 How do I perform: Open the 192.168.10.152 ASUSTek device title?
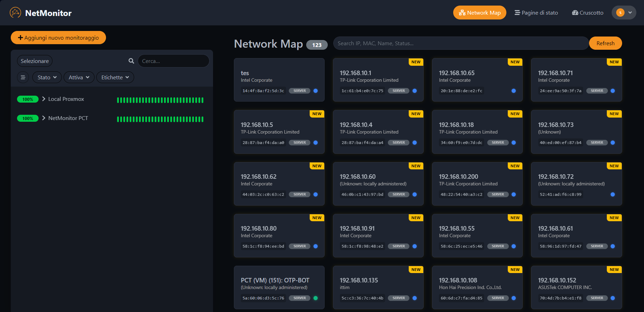tap(557, 280)
